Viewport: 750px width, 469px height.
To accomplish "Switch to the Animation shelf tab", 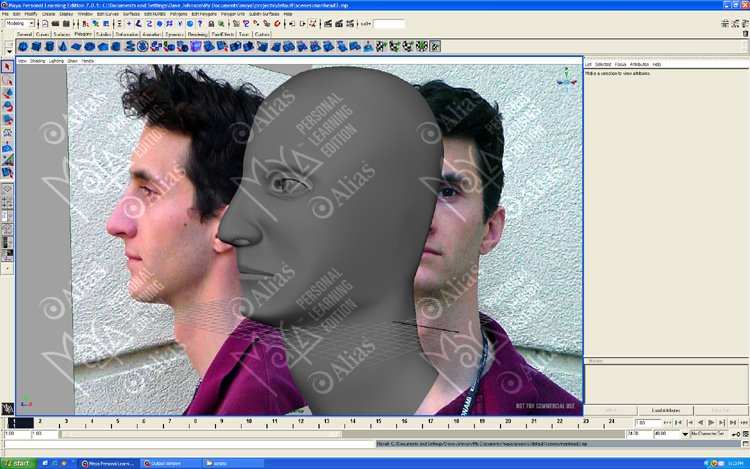I will pos(152,34).
